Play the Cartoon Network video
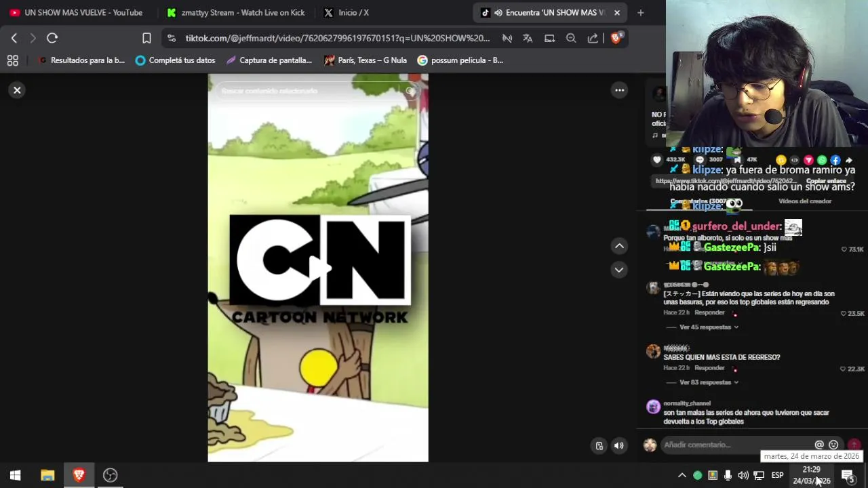This screenshot has height=488, width=868. pos(319,268)
